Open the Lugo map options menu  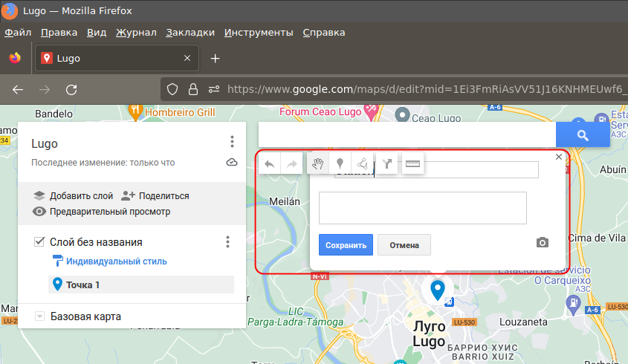pos(232,142)
